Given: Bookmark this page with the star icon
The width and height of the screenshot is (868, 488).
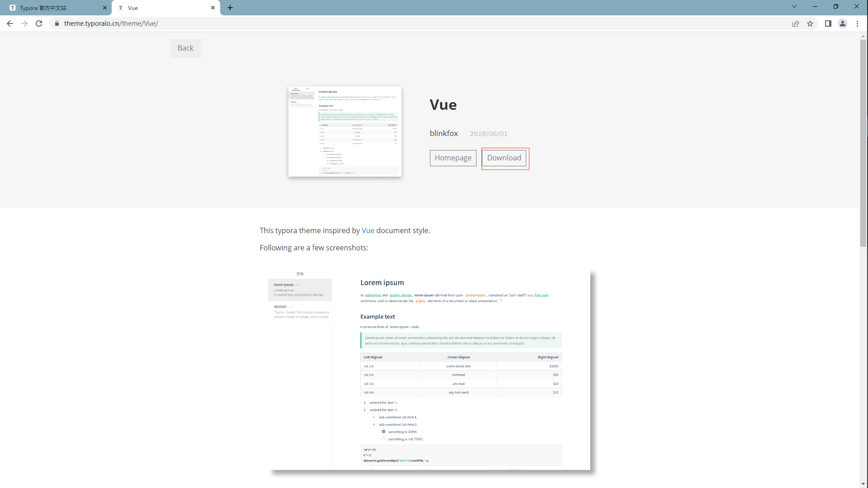Looking at the screenshot, I should (810, 23).
